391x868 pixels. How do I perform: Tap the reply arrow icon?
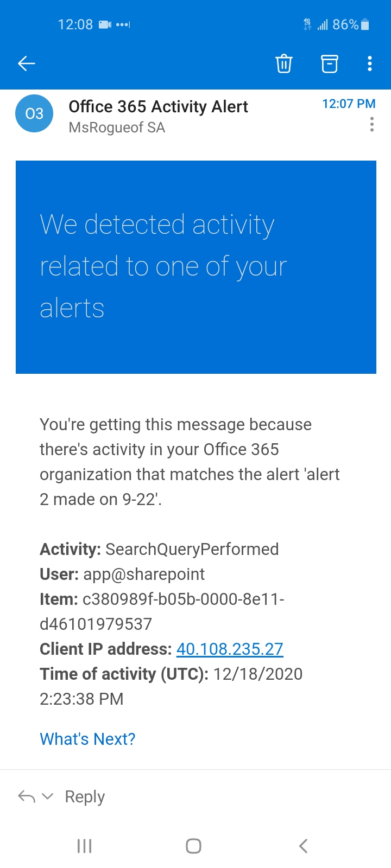(27, 796)
